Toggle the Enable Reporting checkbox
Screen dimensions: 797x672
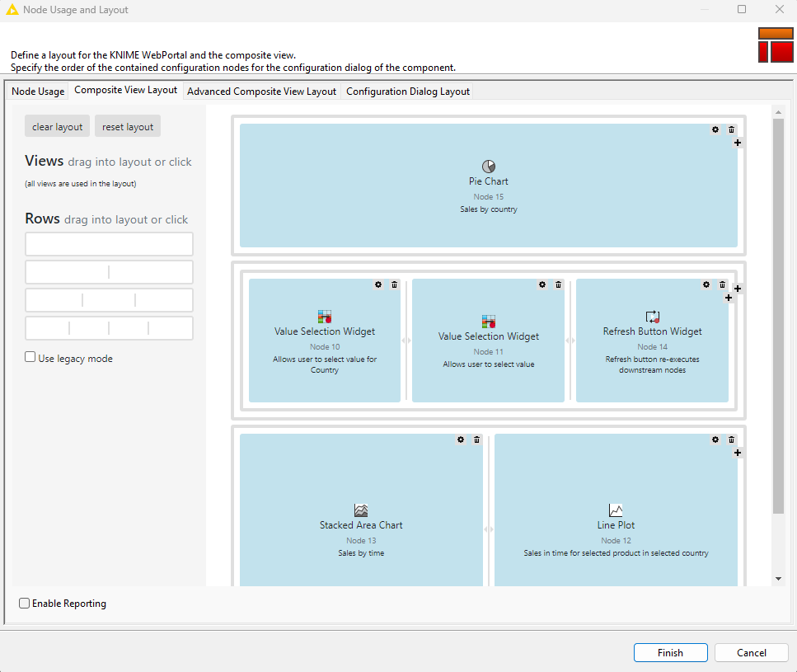pyautogui.click(x=25, y=604)
